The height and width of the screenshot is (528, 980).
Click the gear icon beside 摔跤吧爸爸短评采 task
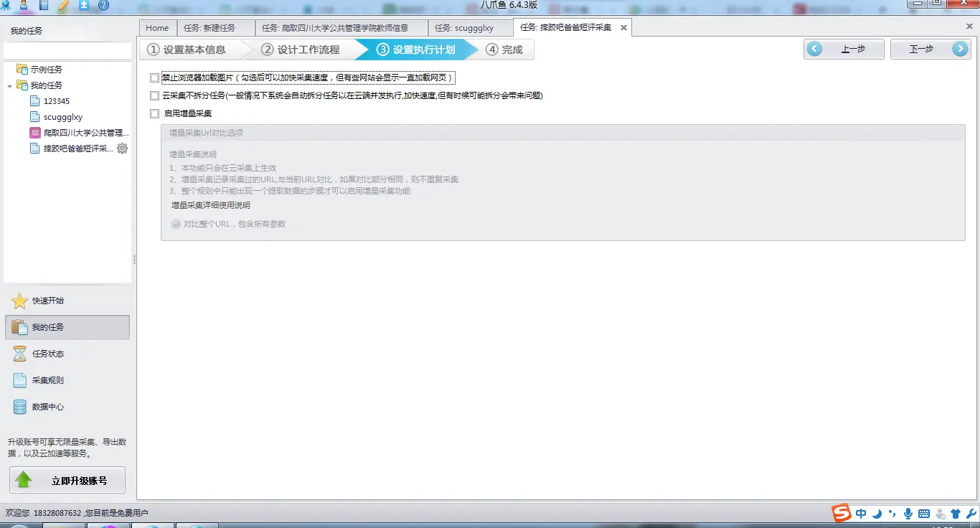pos(122,148)
